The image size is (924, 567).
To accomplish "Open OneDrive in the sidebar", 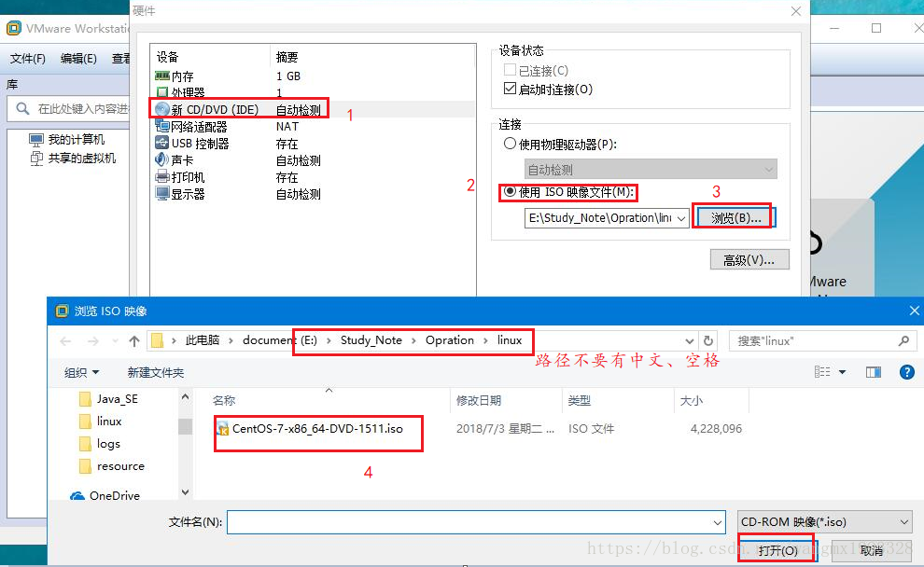I will tap(114, 496).
